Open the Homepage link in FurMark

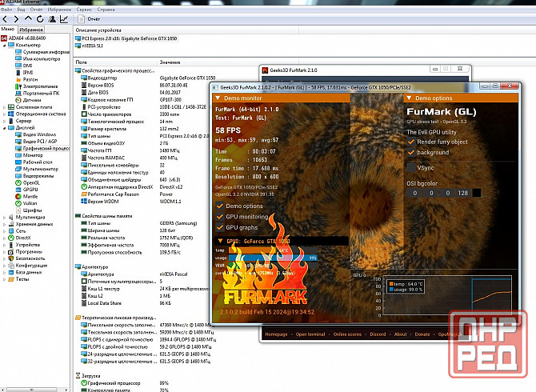[x=277, y=334]
